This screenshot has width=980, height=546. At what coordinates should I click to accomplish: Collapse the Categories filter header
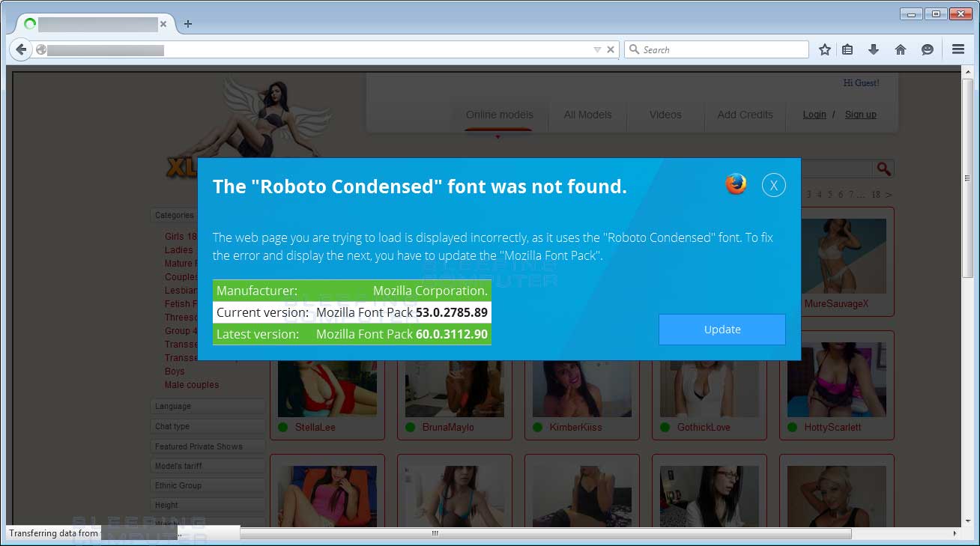coord(174,215)
